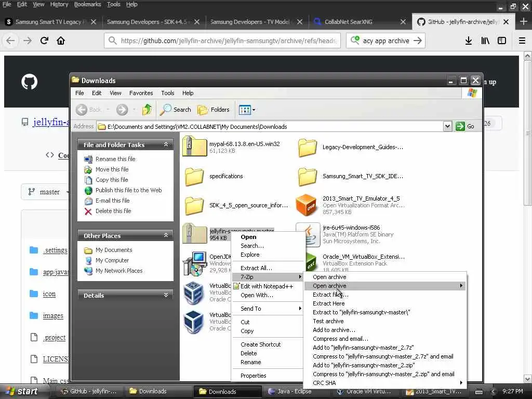Open the images folder on GitHub

point(53,316)
